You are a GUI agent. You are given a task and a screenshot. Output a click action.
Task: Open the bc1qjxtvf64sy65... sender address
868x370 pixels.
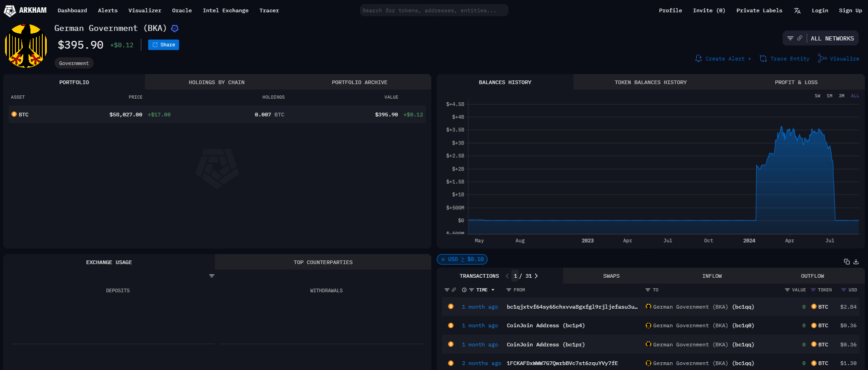click(572, 307)
